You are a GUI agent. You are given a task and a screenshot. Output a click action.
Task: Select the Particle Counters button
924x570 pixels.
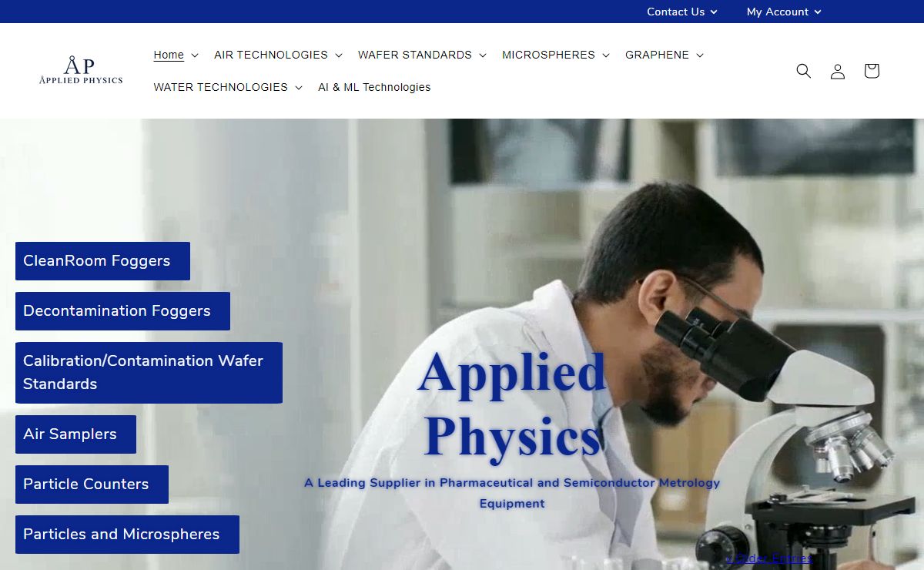(92, 484)
